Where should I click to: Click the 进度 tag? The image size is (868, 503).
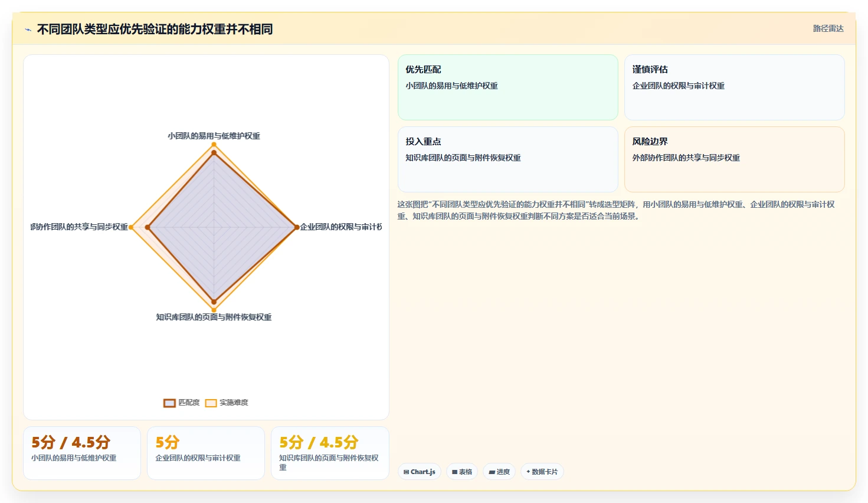(x=499, y=472)
